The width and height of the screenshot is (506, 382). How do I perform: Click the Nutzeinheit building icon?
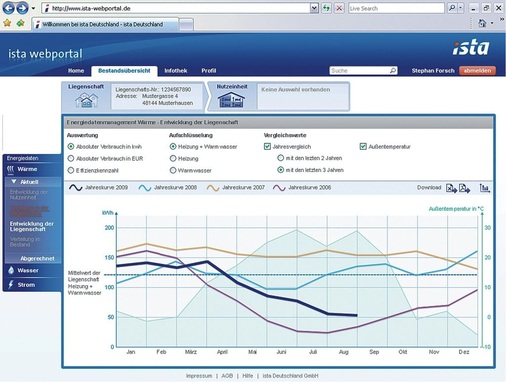[x=231, y=100]
